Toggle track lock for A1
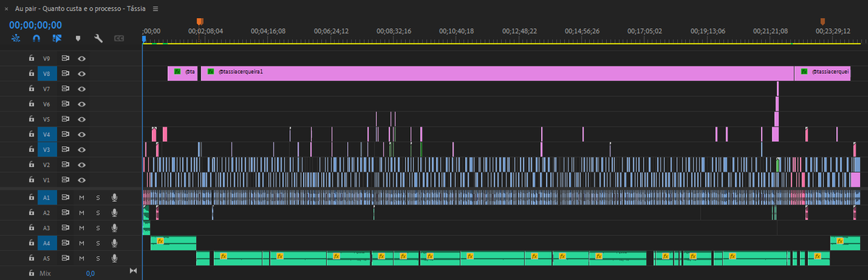Viewport: 868px width, 280px height. [x=31, y=198]
